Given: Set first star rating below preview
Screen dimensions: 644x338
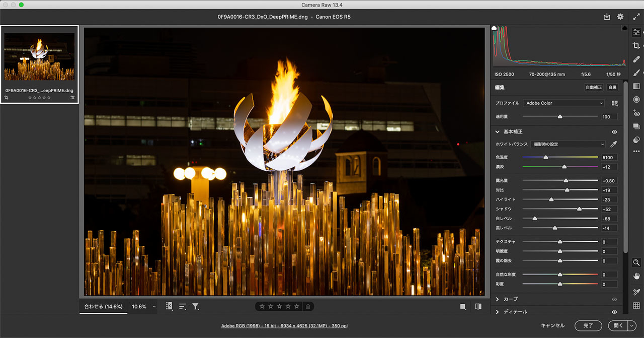Looking at the screenshot, I should (x=262, y=306).
